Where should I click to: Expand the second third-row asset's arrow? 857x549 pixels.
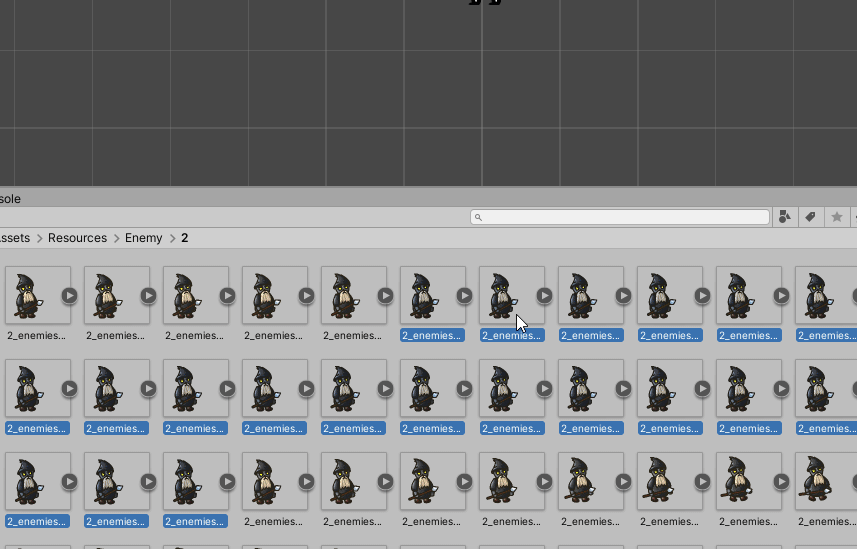coord(148,481)
